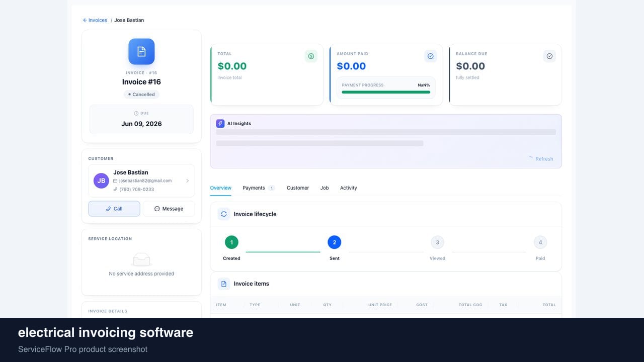This screenshot has width=644, height=362.
Task: Open the Customer tab
Action: tap(298, 188)
